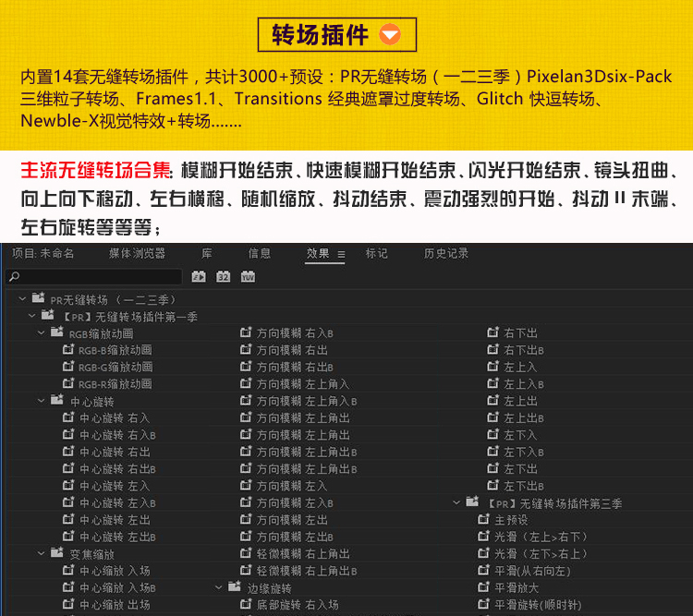
Task: Collapse the 中心旋转 folder arrow
Action: pos(41,401)
